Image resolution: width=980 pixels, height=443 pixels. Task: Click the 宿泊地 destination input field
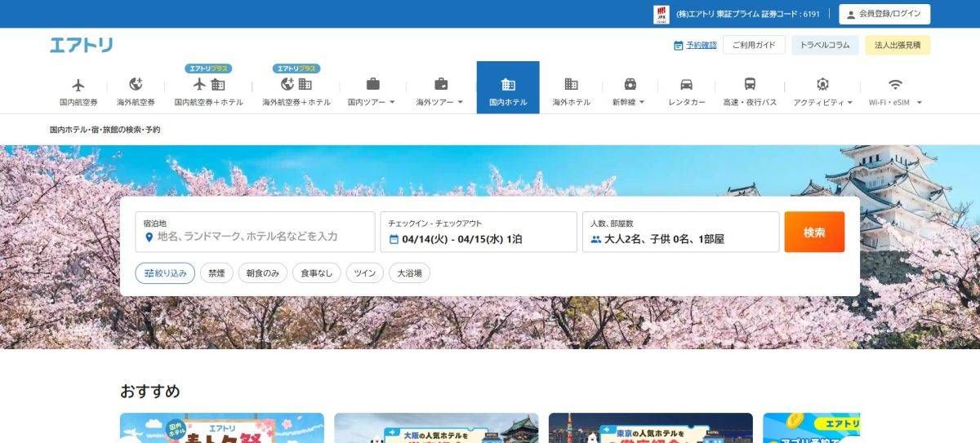coord(255,232)
